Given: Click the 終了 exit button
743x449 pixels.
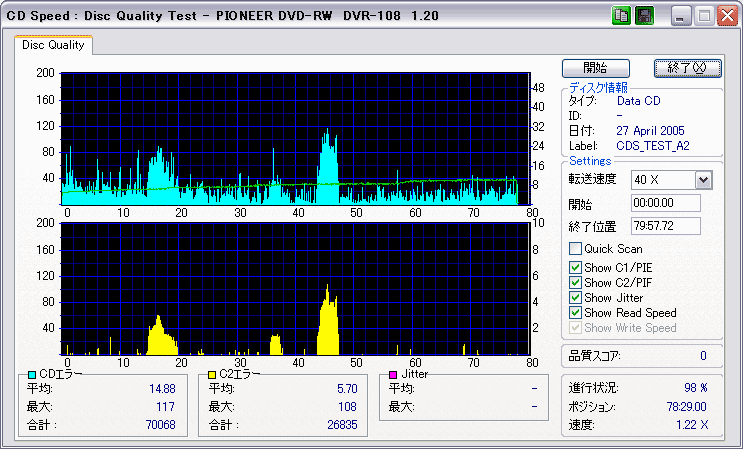Looking at the screenshot, I should tap(688, 68).
